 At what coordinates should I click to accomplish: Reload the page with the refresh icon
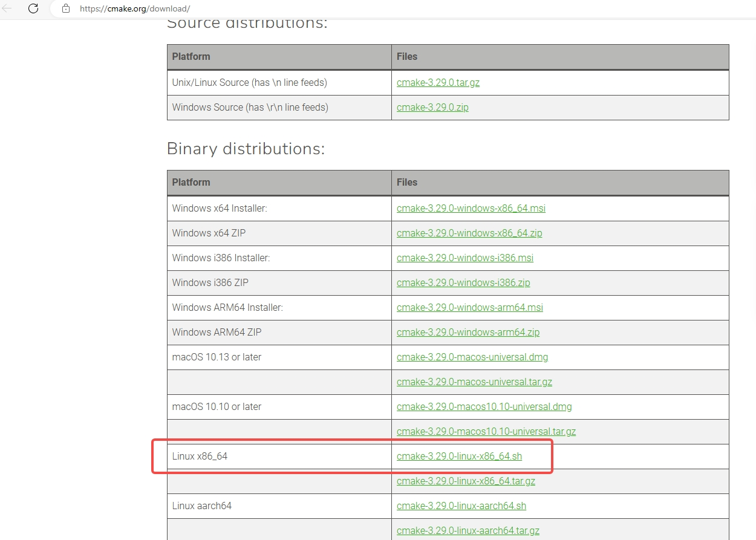tap(33, 8)
